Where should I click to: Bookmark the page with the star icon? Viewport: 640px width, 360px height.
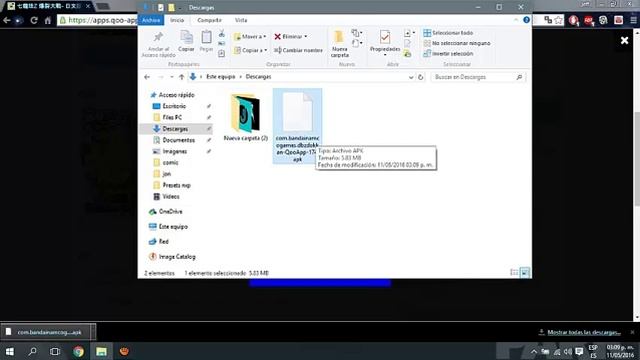(x=558, y=20)
